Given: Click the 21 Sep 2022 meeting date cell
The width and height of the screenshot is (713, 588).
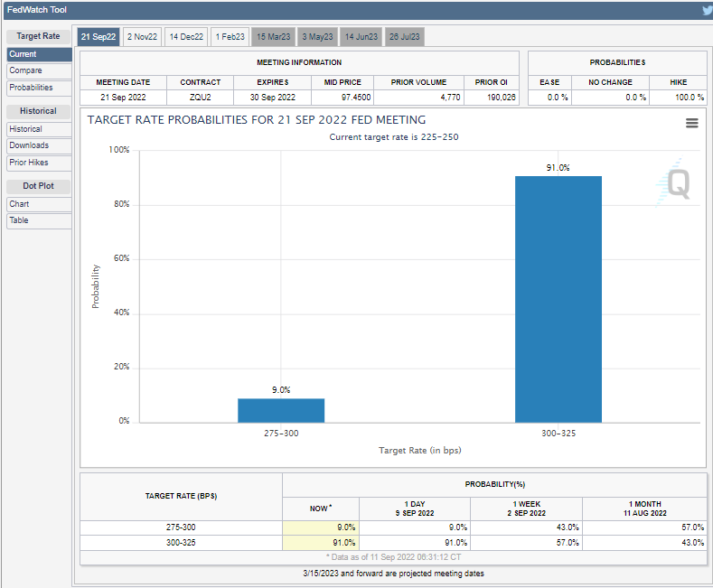Looking at the screenshot, I should (x=123, y=98).
